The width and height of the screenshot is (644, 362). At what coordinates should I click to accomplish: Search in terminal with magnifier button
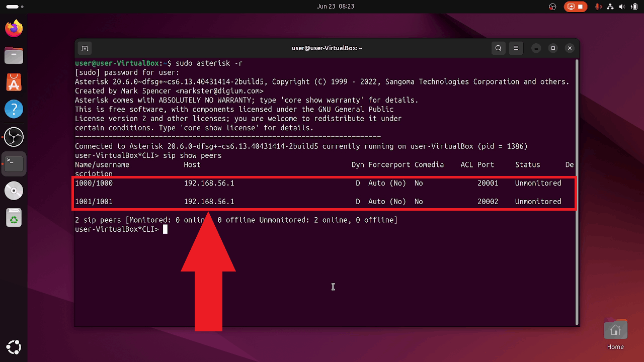click(498, 48)
